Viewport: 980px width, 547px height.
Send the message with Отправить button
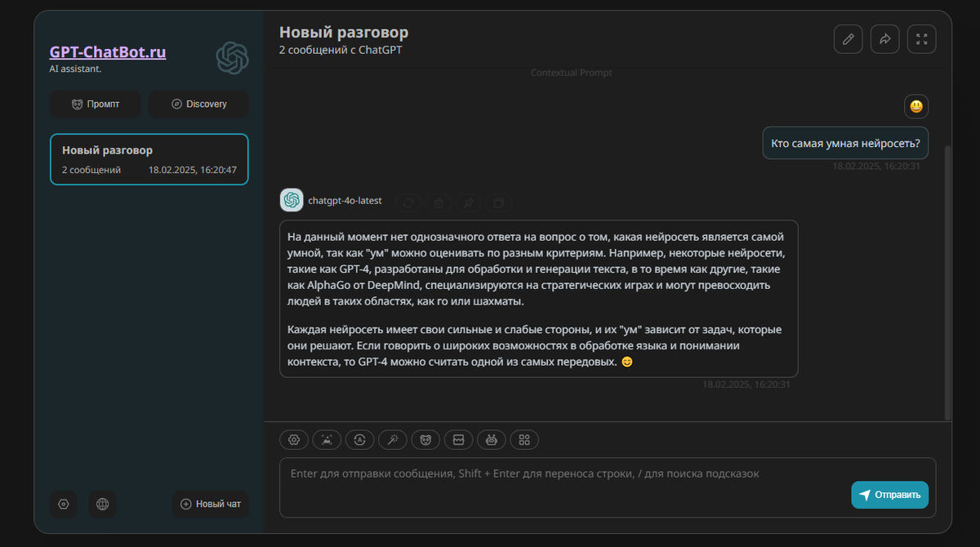[889, 495]
